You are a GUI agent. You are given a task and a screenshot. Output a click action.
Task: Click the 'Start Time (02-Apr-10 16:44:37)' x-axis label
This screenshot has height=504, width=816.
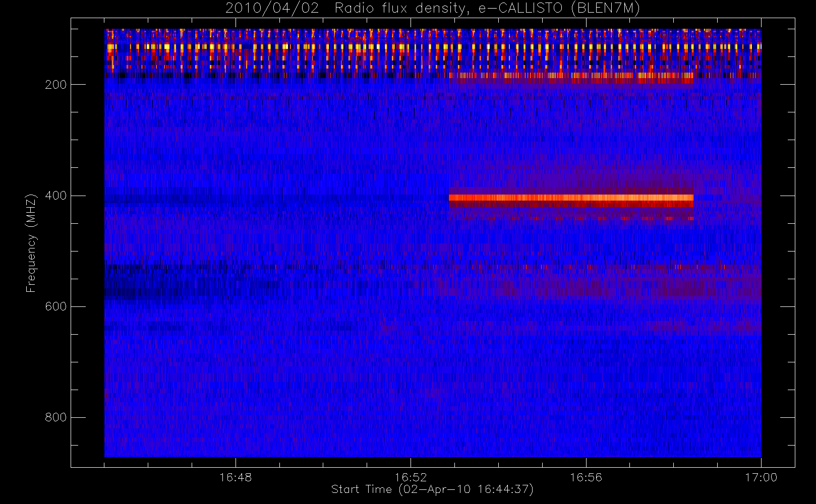pos(432,489)
